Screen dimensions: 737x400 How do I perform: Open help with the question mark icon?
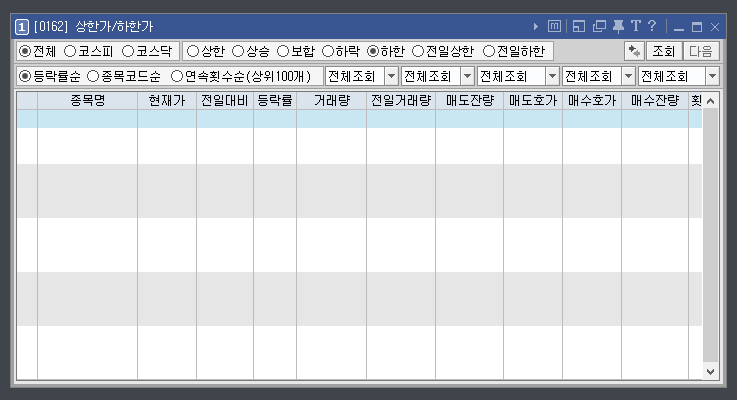(x=652, y=26)
